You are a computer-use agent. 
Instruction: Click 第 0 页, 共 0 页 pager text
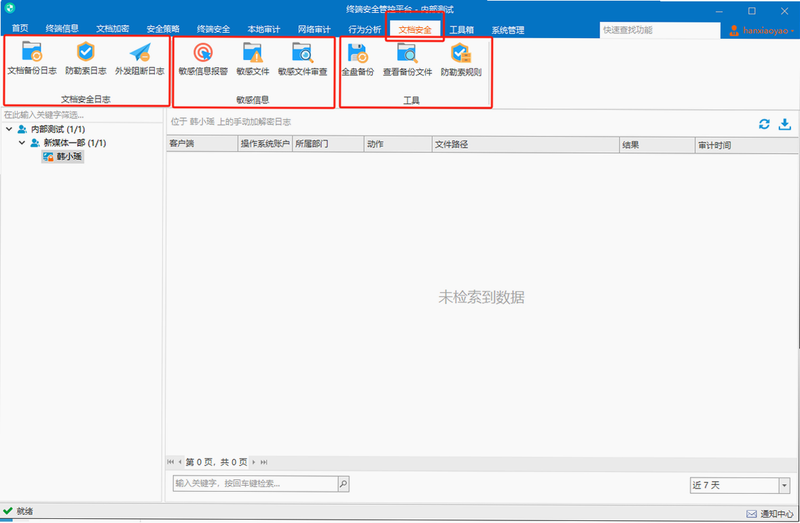pyautogui.click(x=216, y=462)
